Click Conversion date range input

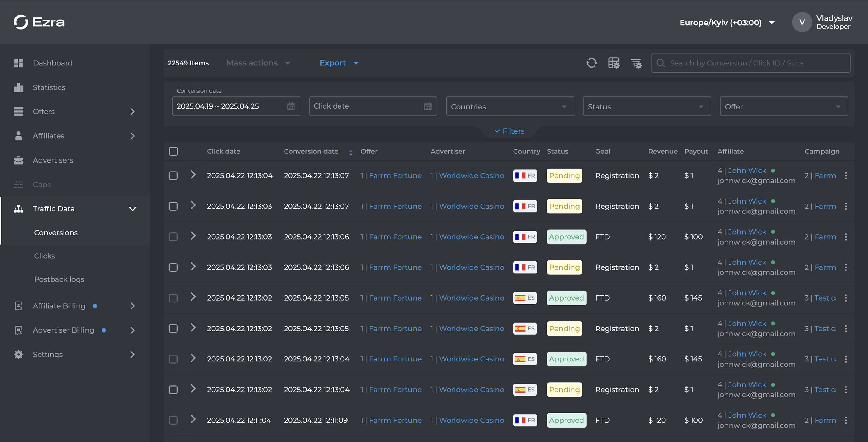(236, 106)
